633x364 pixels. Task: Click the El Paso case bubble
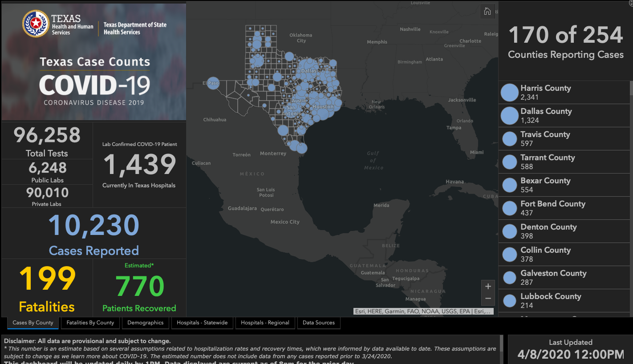pyautogui.click(x=213, y=83)
